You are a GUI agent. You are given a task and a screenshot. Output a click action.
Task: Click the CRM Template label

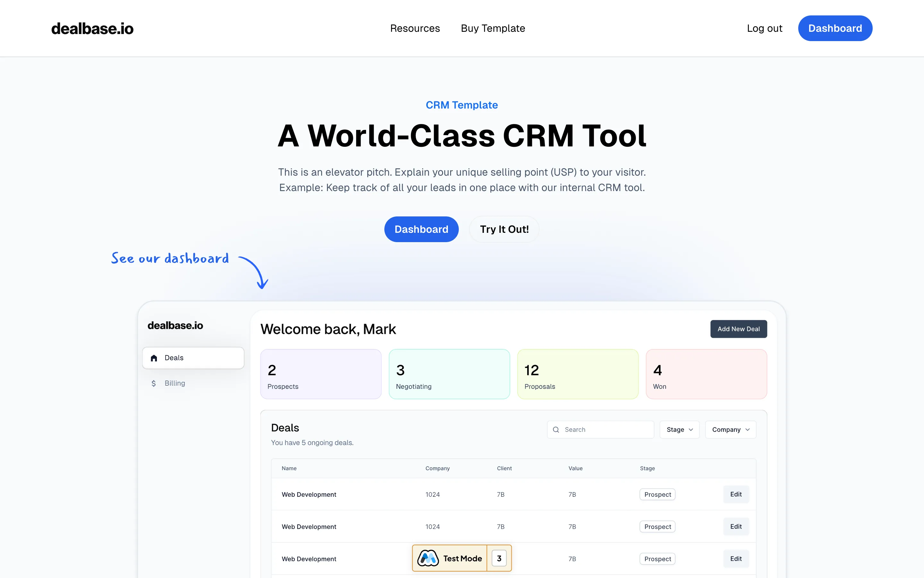point(462,105)
